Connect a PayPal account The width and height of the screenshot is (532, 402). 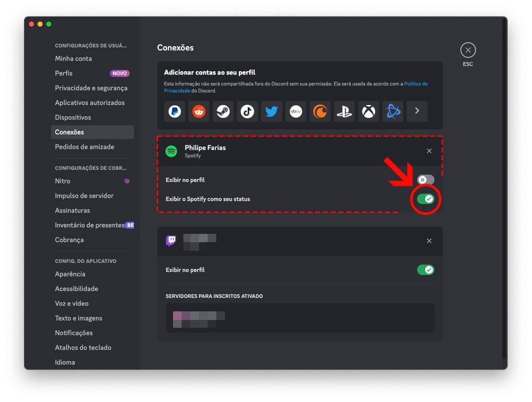click(174, 111)
